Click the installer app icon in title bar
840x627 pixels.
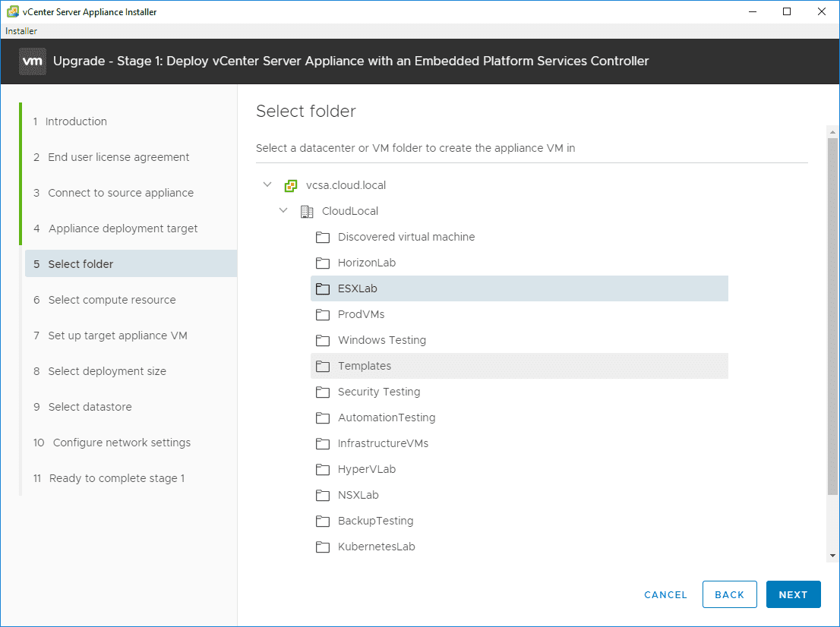12,11
